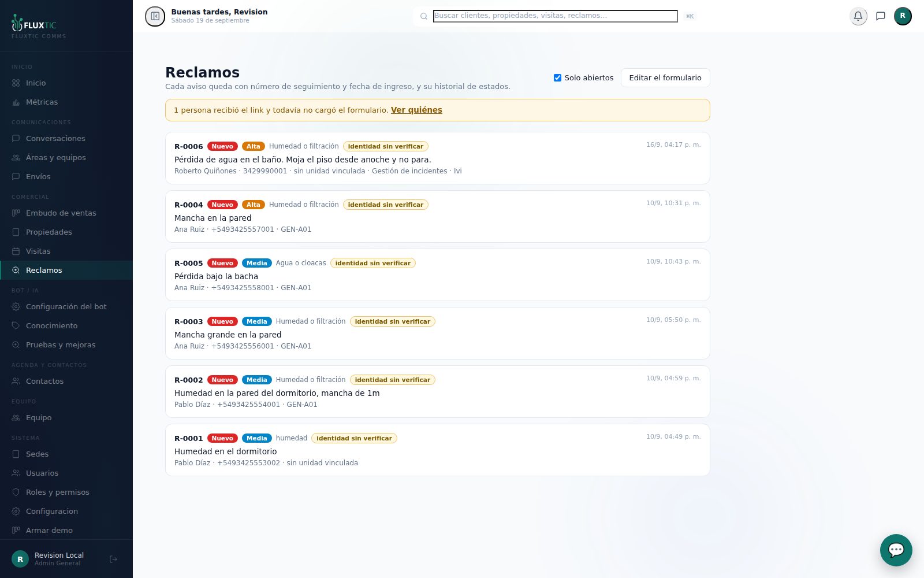Click Alta priority badge on R-0006
Viewport: 924px width, 578px height.
pyautogui.click(x=253, y=146)
